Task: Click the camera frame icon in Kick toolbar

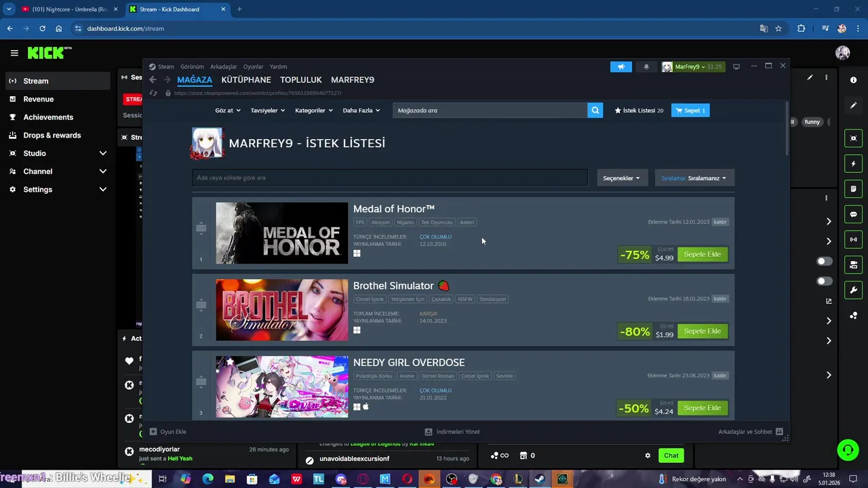Action: (x=853, y=138)
